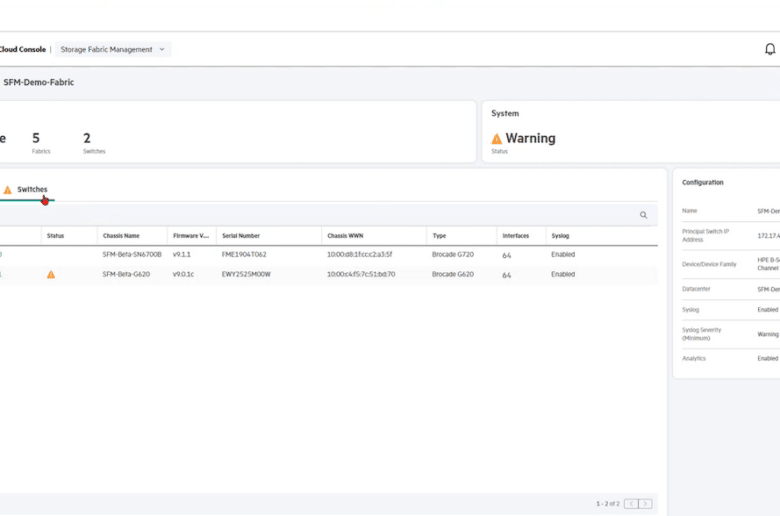
Task: Click the search magnifier icon in table toolbar
Action: coord(643,215)
